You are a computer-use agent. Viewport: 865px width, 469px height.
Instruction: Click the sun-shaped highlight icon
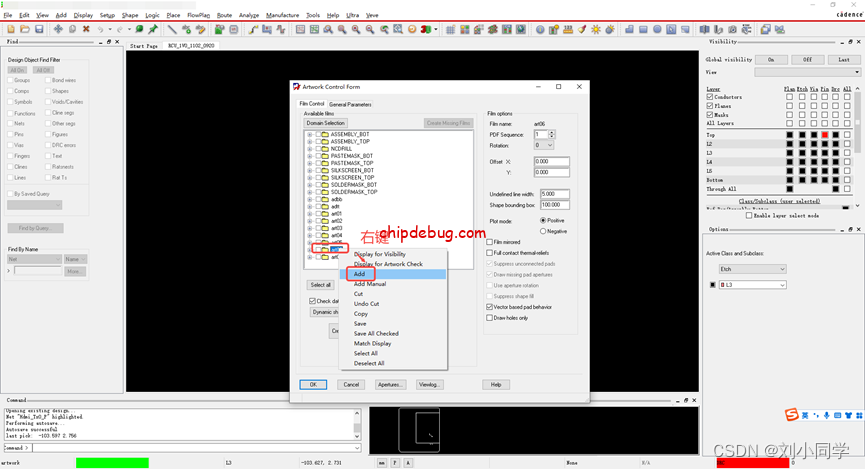point(596,30)
